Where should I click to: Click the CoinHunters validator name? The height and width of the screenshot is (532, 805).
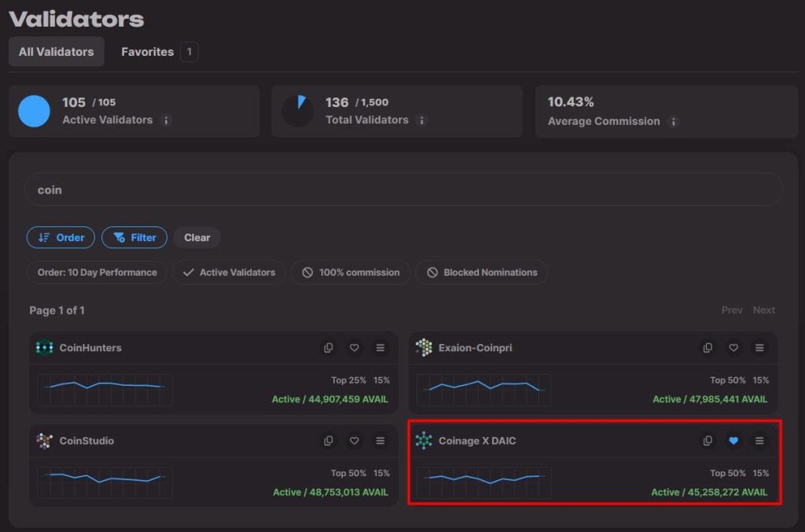click(x=90, y=348)
